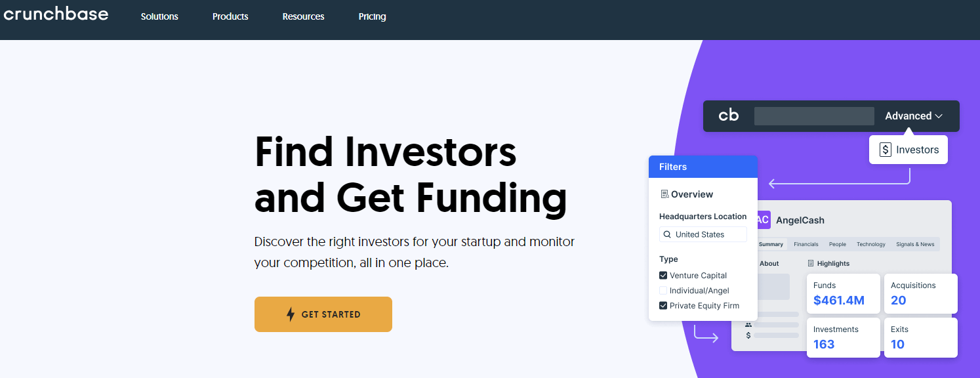The image size is (980, 378).
Task: Switch to the Financials tab for AngelCash
Action: pyautogui.click(x=806, y=243)
